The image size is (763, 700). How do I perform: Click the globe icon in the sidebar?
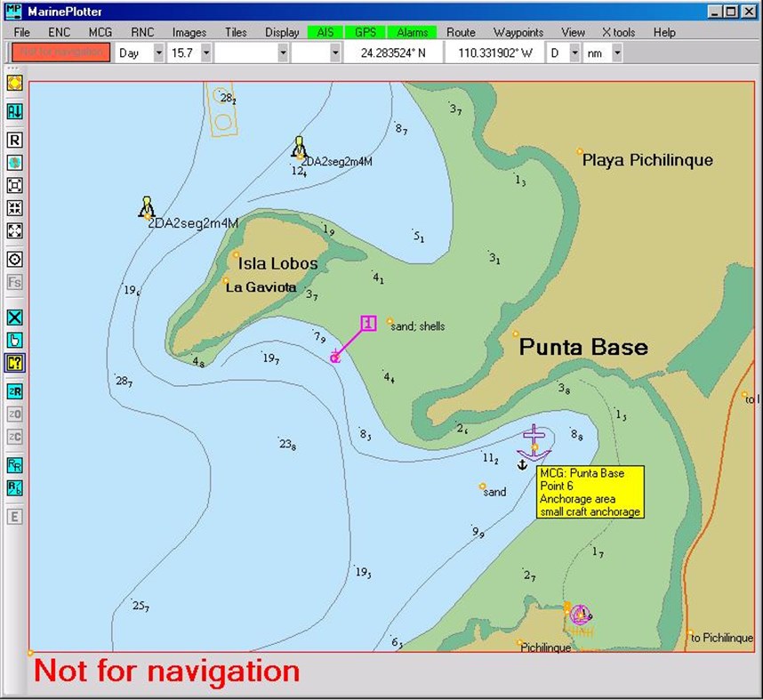[x=13, y=163]
